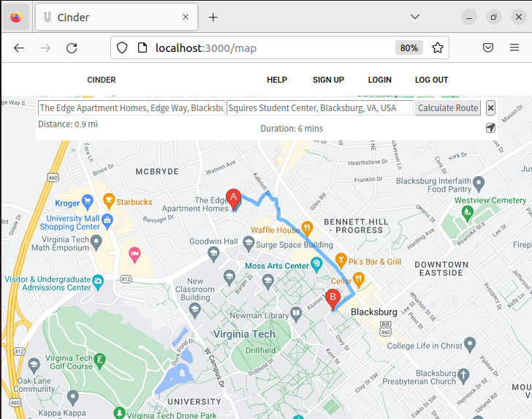This screenshot has width=532, height=419.
Task: Click the Firefox icon in the tab bar
Action: 16,17
